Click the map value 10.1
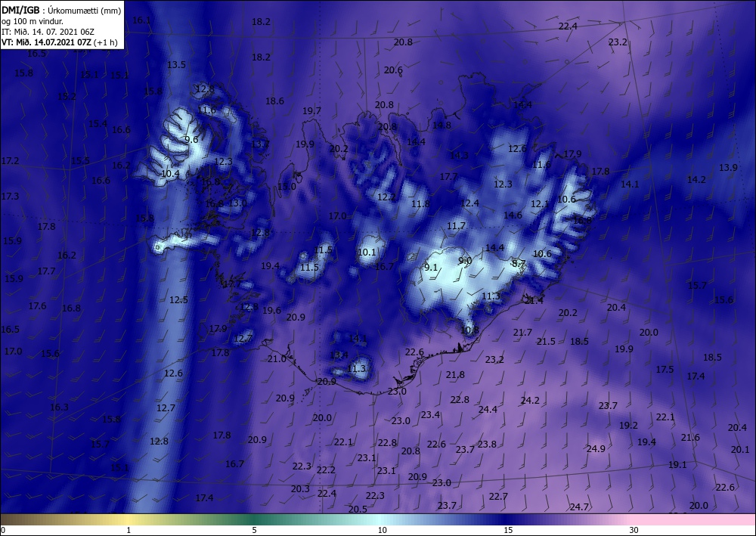 (x=367, y=252)
